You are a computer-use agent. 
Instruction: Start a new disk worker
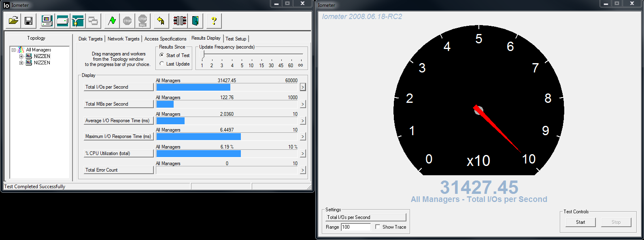point(62,21)
